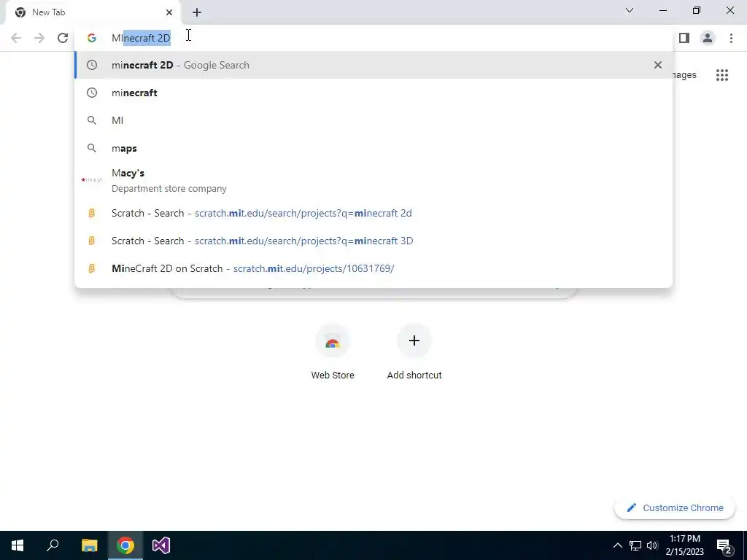The width and height of the screenshot is (747, 560).
Task: Open Visual Studio from the taskbar
Action: (x=161, y=545)
